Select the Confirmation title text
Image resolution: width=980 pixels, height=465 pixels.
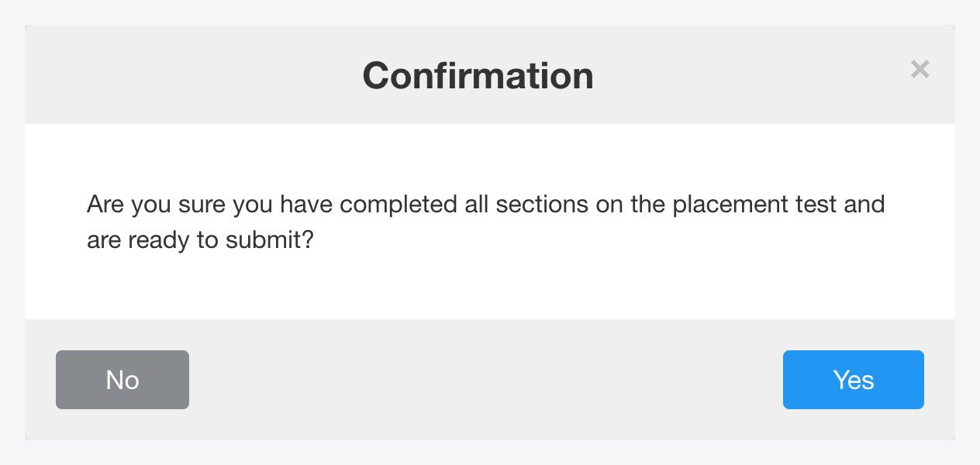click(x=478, y=75)
